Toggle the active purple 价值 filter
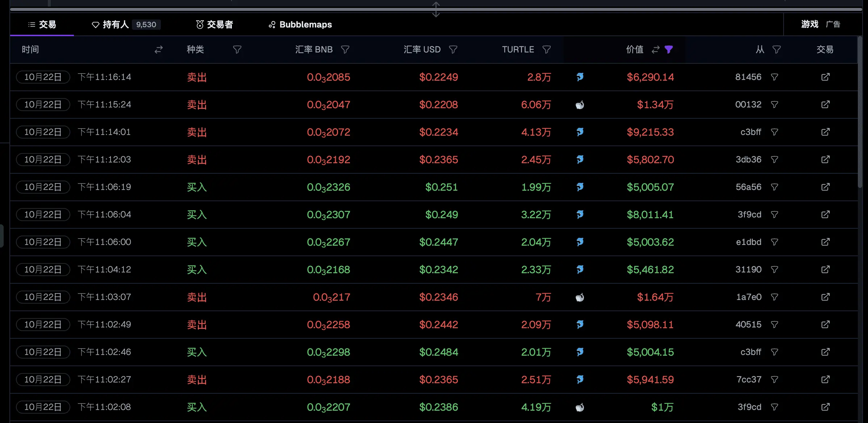 pos(669,50)
